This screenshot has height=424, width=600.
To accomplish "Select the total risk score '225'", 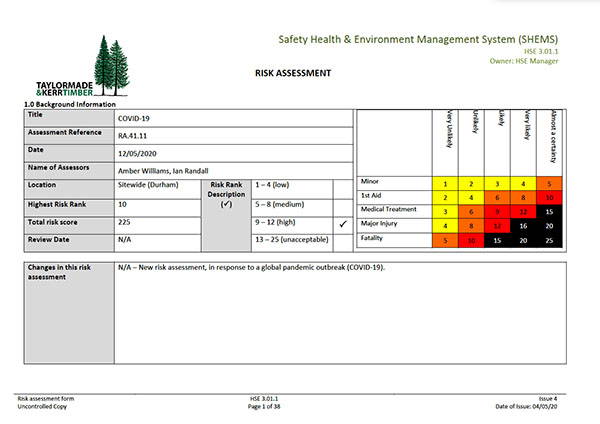I will (x=124, y=222).
